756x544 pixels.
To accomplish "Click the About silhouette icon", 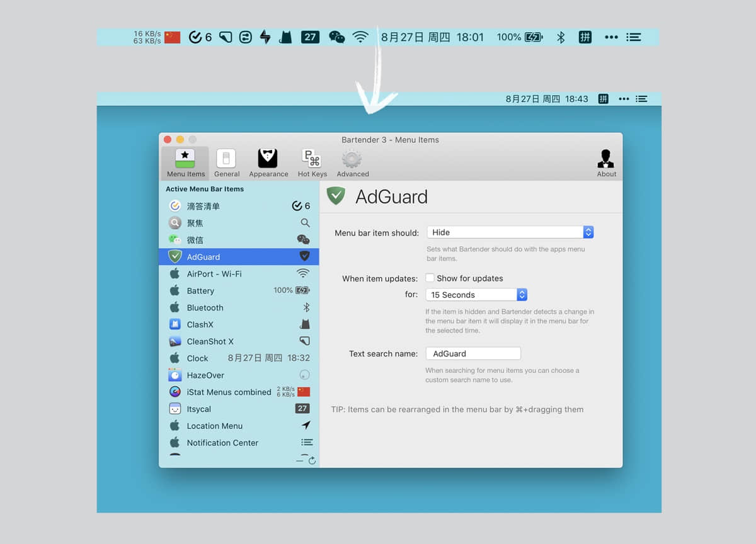I will coord(606,163).
